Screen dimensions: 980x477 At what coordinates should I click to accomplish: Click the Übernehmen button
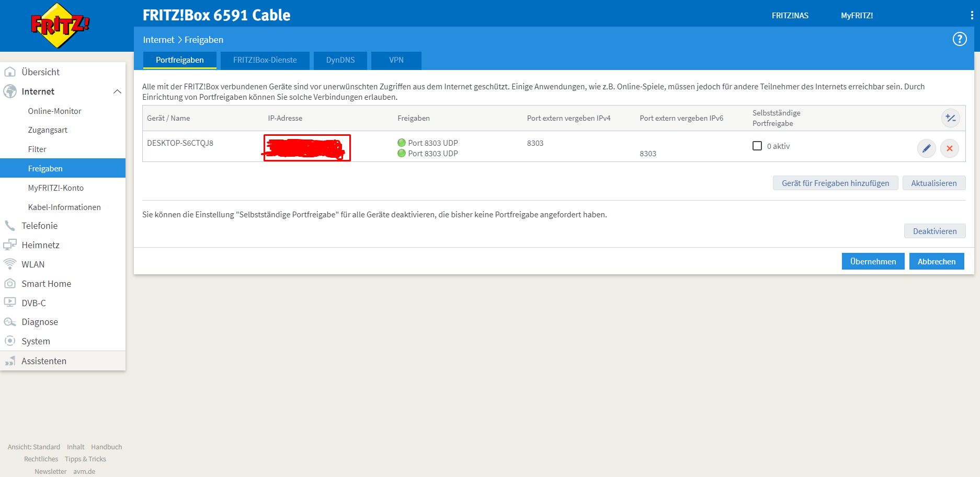click(872, 261)
